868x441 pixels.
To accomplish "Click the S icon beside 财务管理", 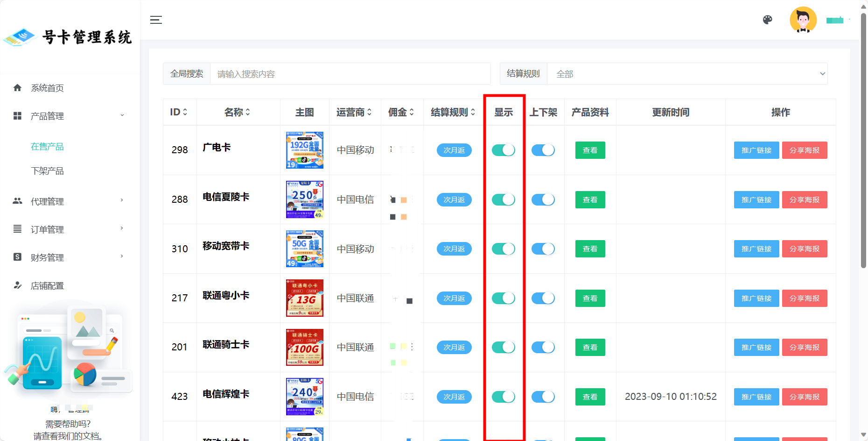I will [x=18, y=257].
